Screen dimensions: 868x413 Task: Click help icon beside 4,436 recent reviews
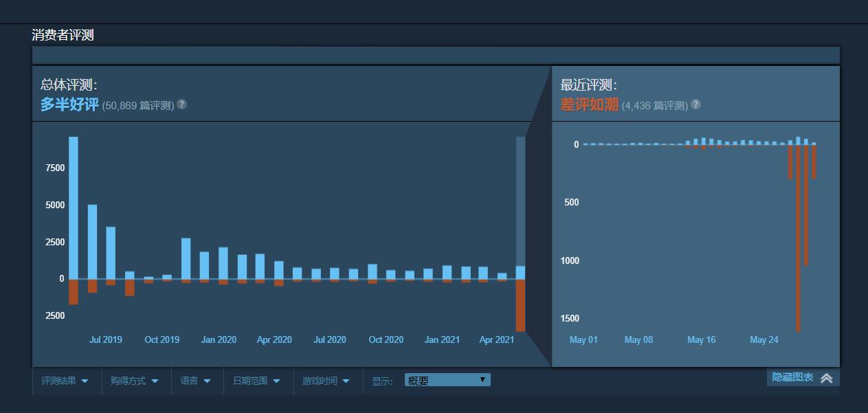695,104
